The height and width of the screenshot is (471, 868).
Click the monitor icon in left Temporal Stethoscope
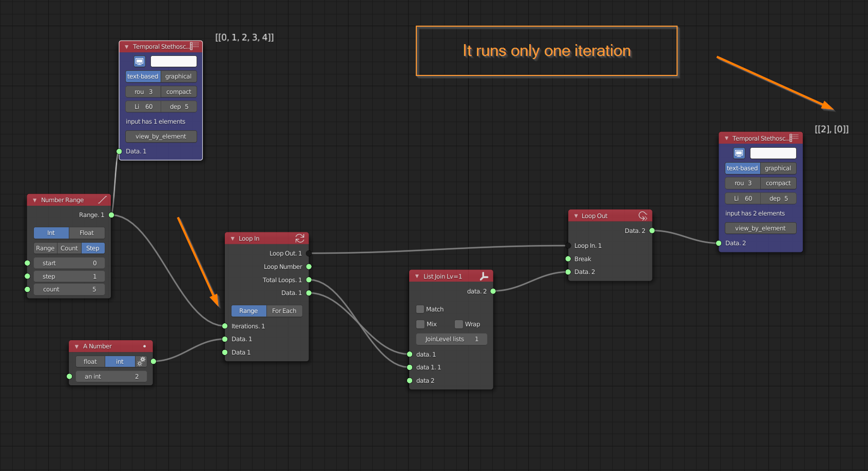(x=139, y=62)
